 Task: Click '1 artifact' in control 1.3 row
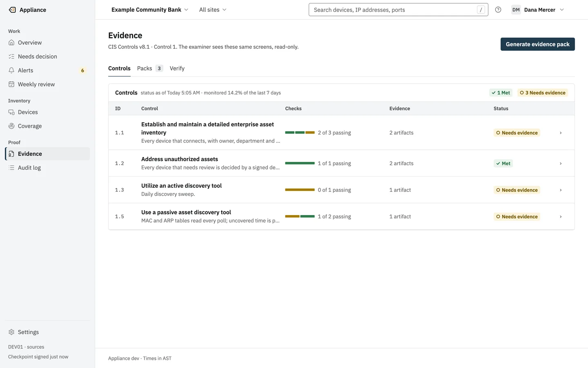(400, 190)
